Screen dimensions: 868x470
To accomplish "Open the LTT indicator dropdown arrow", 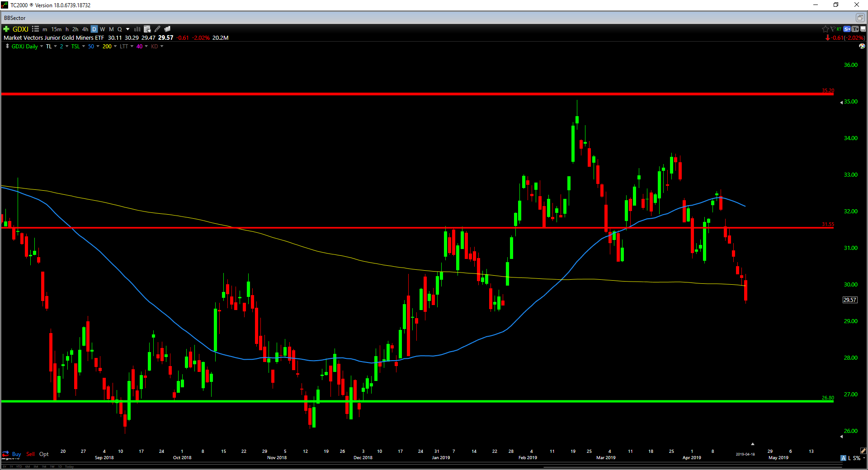I will tap(132, 46).
